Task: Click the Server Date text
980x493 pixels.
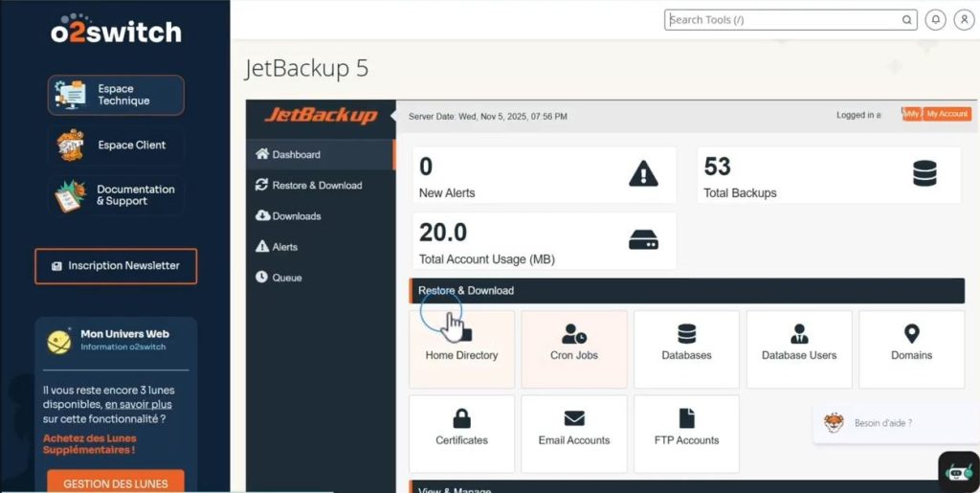Action: 488,116
